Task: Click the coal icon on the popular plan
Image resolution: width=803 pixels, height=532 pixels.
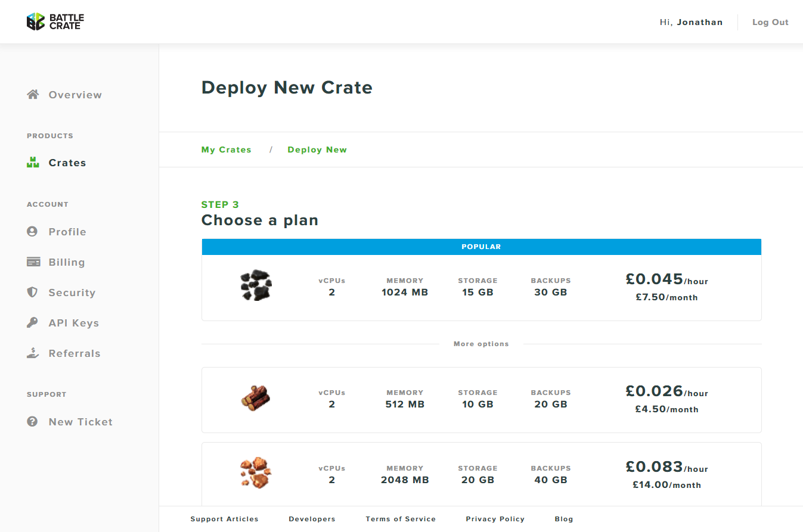Action: point(256,285)
